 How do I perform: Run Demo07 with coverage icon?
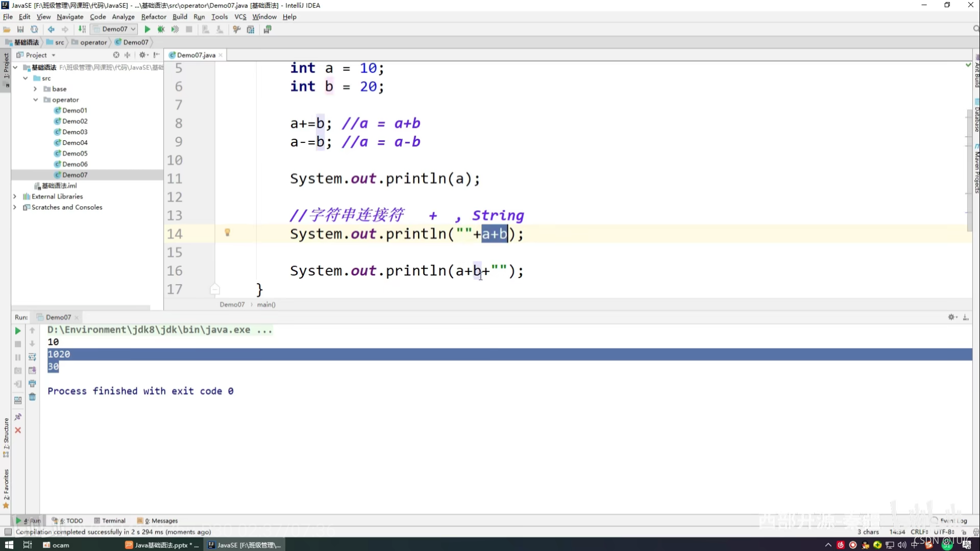175,30
